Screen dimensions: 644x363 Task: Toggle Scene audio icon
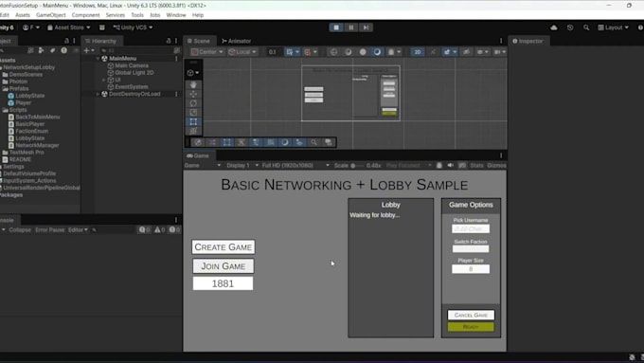click(x=433, y=52)
